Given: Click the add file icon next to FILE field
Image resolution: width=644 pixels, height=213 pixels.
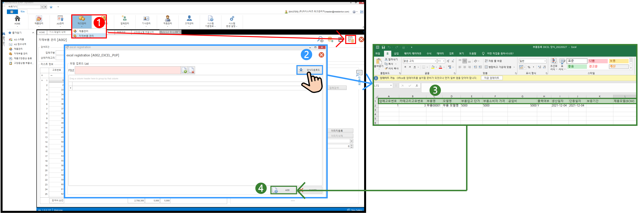Looking at the screenshot, I should (184, 70).
